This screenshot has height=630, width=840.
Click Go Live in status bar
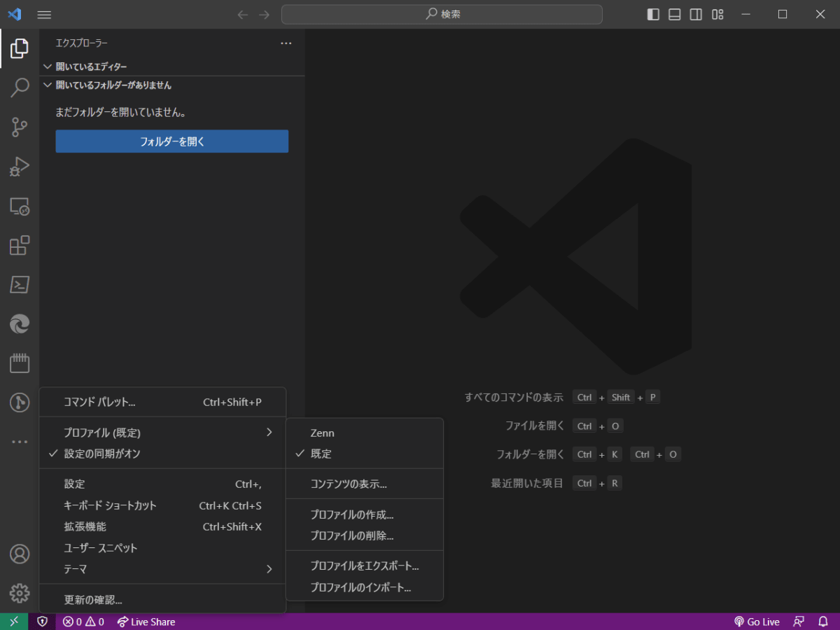757,622
